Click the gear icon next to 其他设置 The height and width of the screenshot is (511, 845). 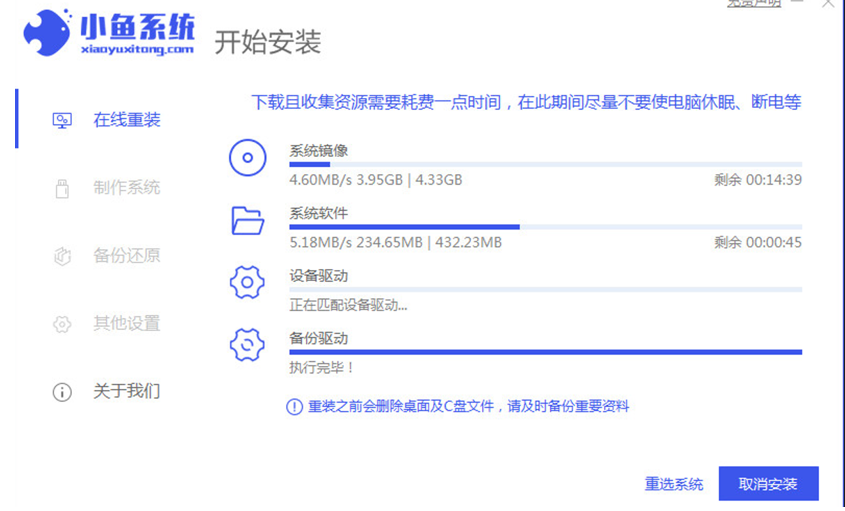(62, 324)
